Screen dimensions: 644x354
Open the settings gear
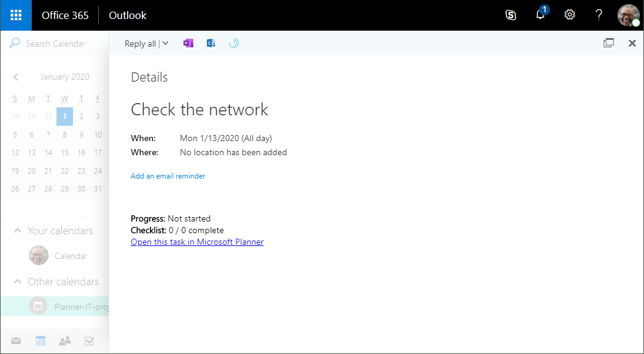coord(569,15)
